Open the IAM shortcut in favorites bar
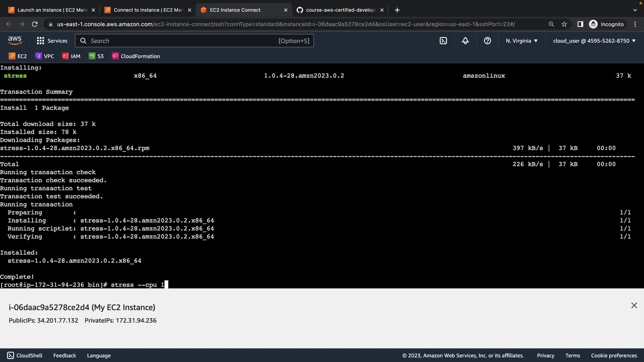This screenshot has width=644, height=362. [71, 56]
